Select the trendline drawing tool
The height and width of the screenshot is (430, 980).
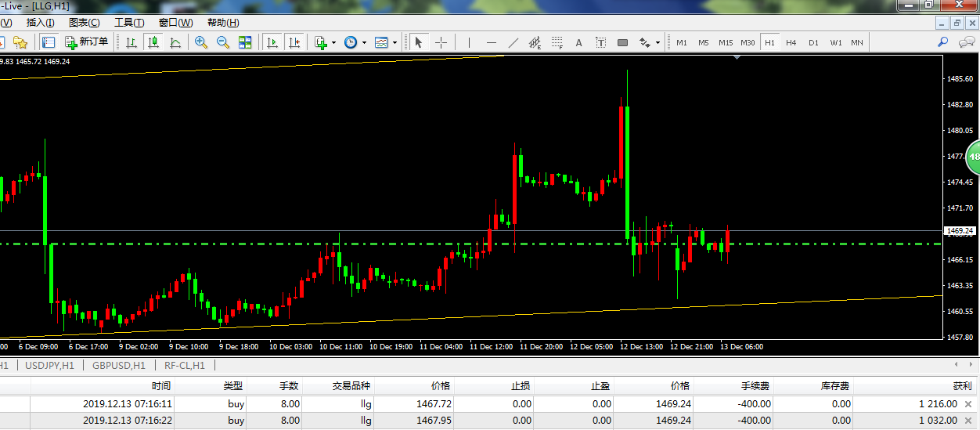(x=513, y=42)
